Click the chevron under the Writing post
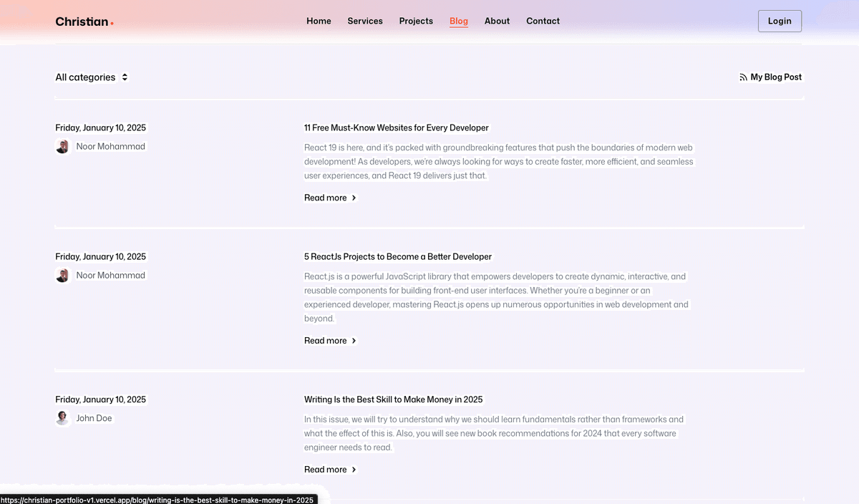 [x=354, y=470]
